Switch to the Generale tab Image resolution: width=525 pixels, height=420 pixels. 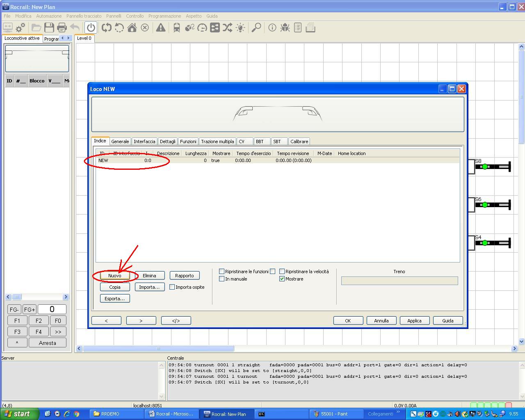click(120, 142)
